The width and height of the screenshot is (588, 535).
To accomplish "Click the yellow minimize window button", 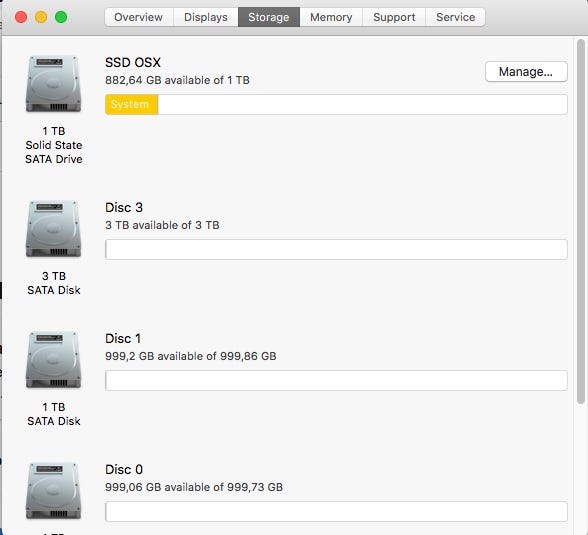I will 41,17.
